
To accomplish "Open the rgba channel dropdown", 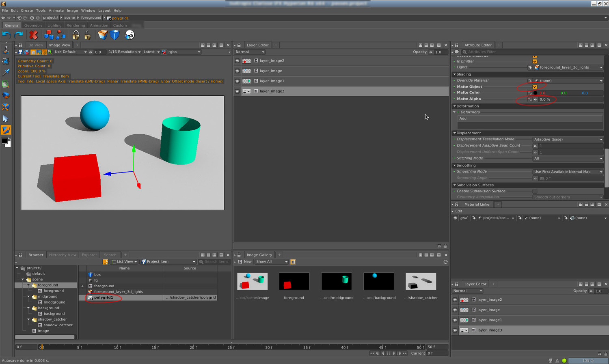I will point(184,52).
